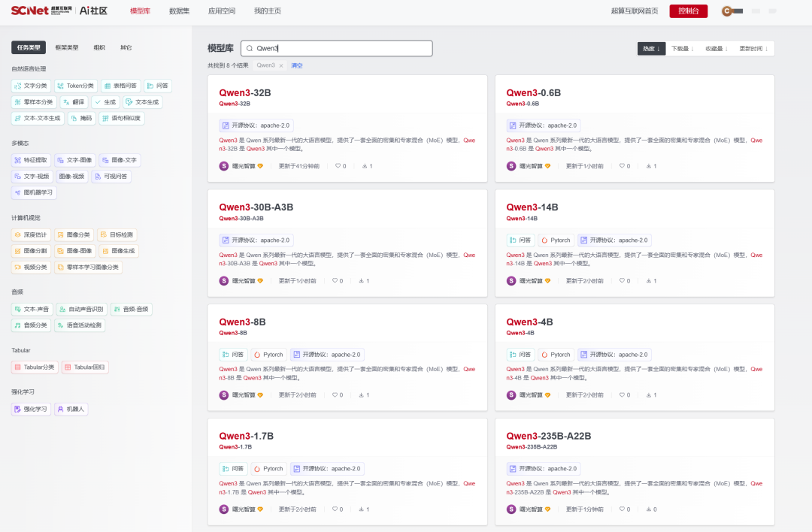The width and height of the screenshot is (812, 532).
Task: Switch to the 组织 filter tab
Action: pyautogui.click(x=99, y=47)
